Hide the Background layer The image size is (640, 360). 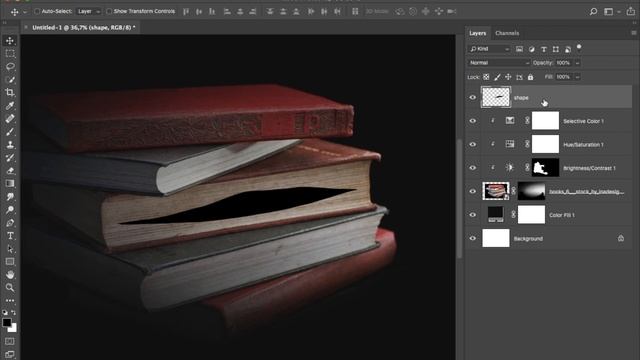pos(473,238)
